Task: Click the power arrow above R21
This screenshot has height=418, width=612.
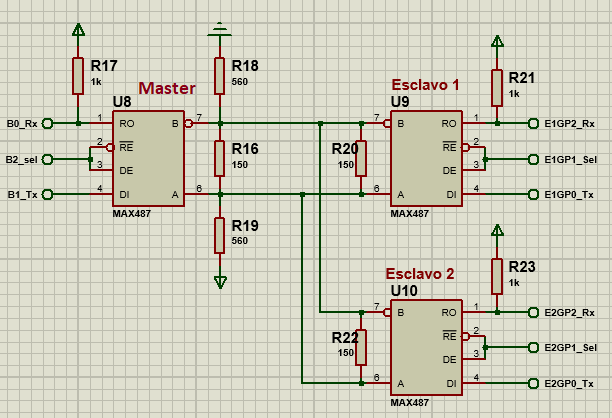Action: pos(497,41)
